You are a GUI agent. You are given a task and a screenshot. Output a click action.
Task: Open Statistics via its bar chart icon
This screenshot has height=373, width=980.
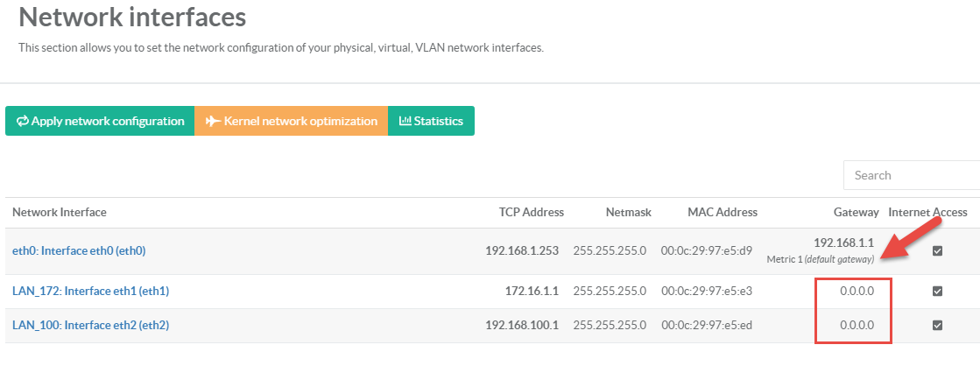405,122
